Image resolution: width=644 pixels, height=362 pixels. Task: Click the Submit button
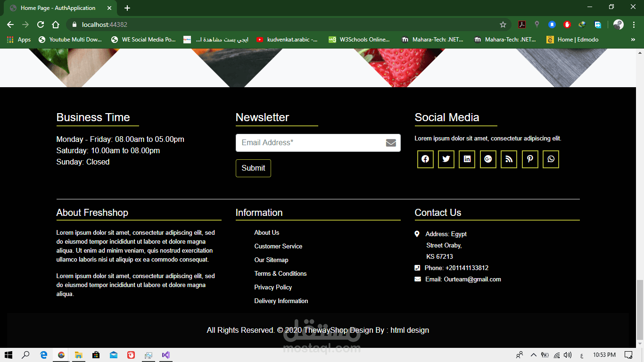(x=253, y=168)
